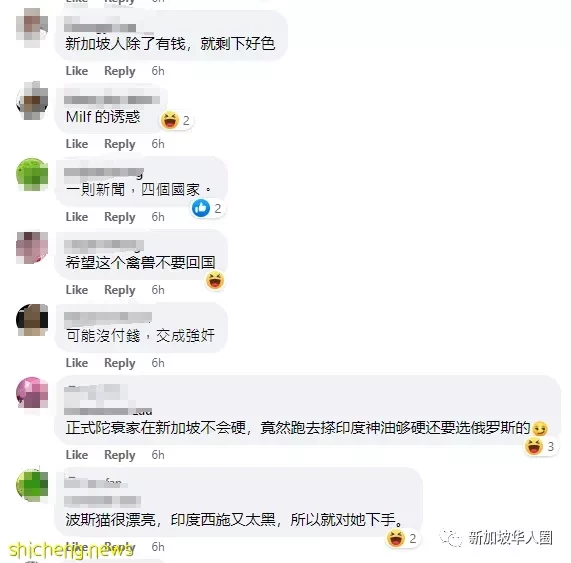Click the dark avatar beside 可能沒付錢 comment
This screenshot has height=563, width=571.
pyautogui.click(x=32, y=320)
